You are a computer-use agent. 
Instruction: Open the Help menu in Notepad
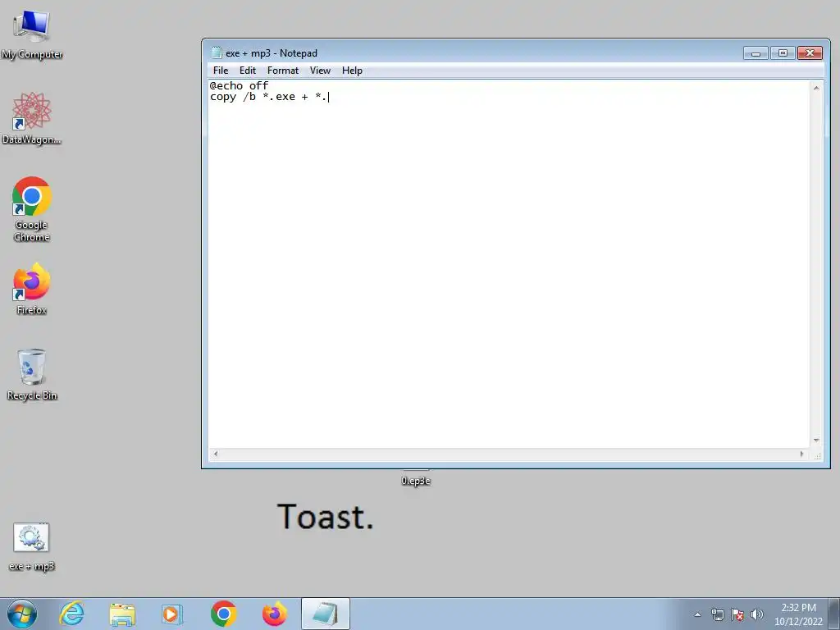[x=352, y=71]
